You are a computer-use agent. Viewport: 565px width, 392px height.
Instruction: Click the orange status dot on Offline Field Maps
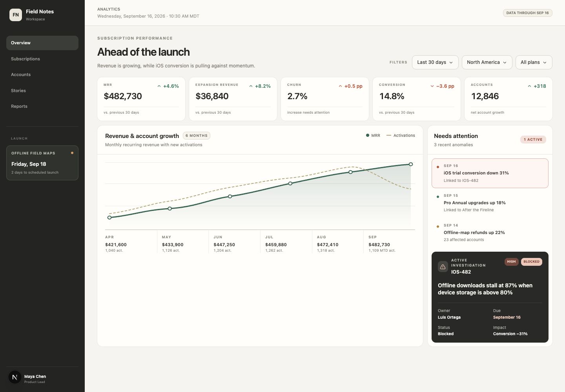coord(72,153)
